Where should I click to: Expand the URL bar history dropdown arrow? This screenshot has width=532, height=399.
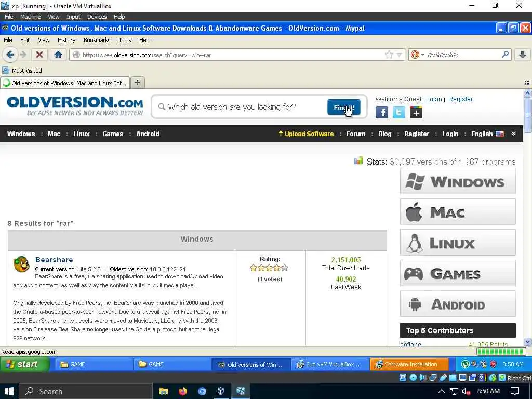[x=400, y=55]
